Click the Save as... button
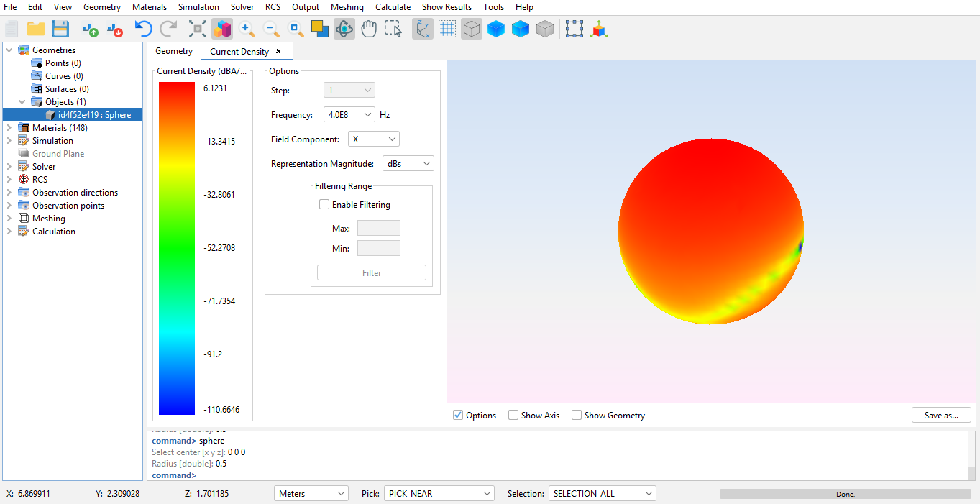 (x=941, y=416)
